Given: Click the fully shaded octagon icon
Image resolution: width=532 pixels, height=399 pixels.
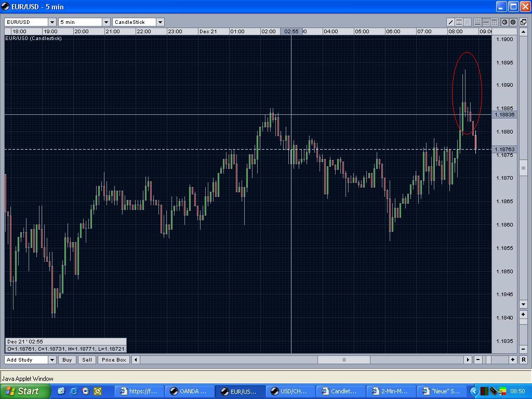Looking at the screenshot, I should coord(513,22).
